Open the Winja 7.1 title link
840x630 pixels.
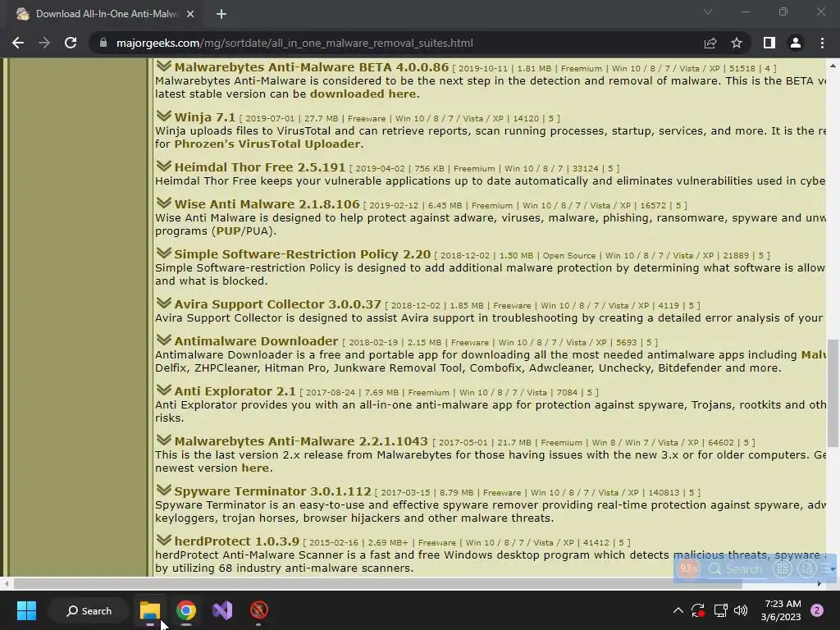204,117
